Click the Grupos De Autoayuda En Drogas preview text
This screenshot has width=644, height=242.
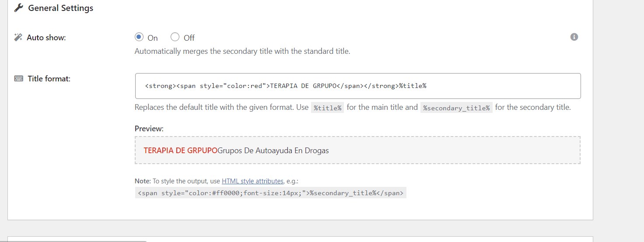click(x=273, y=151)
